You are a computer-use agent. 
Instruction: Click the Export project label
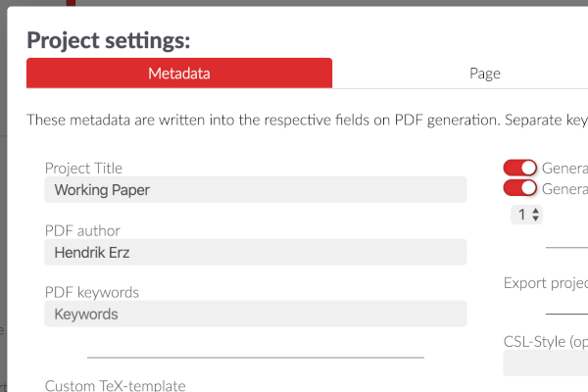(x=546, y=283)
